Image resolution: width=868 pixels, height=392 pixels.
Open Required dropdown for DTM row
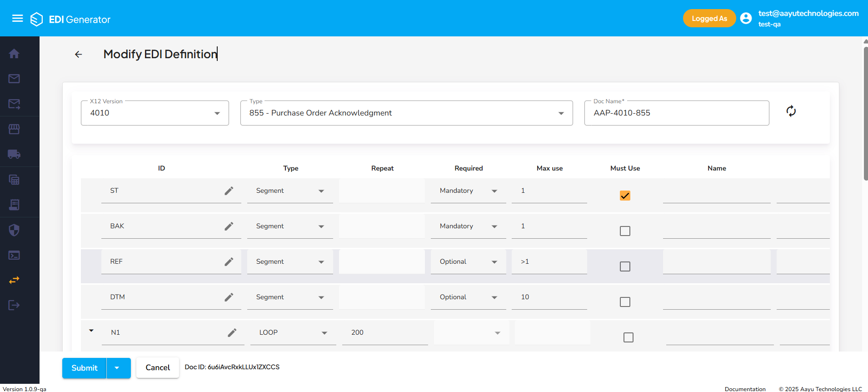[469, 297]
